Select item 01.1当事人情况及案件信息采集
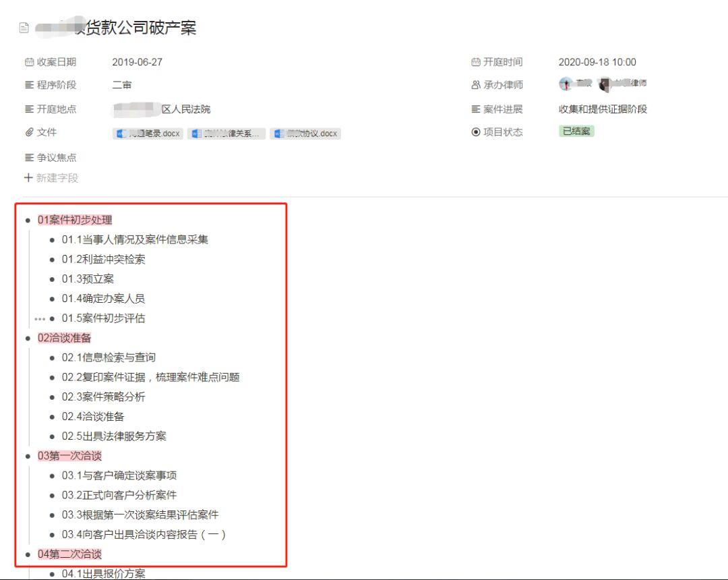 135,239
